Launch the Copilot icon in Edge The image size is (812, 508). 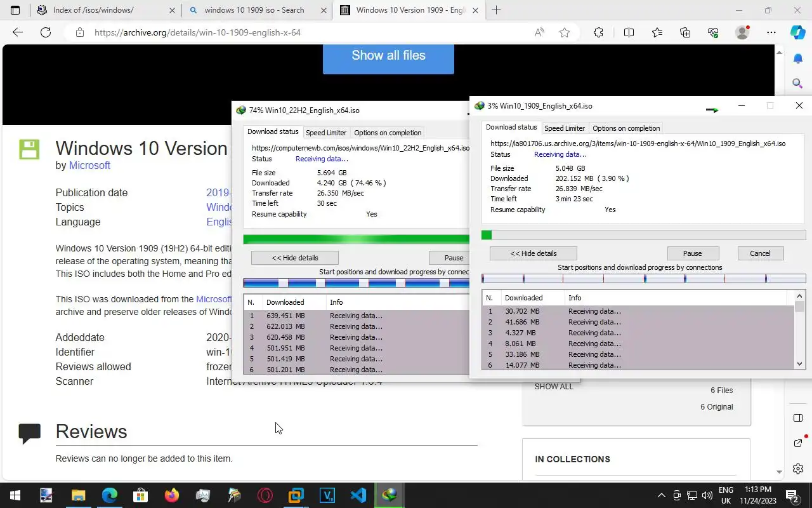[x=798, y=32]
